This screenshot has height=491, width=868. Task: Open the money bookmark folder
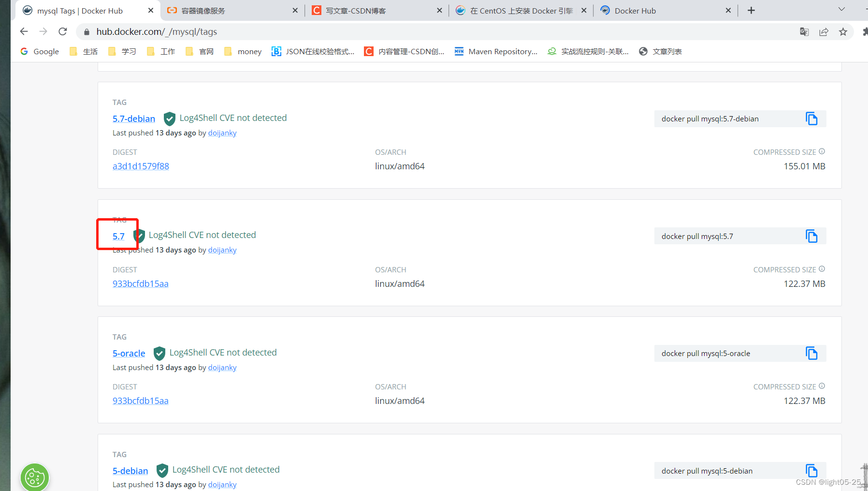pyautogui.click(x=243, y=51)
